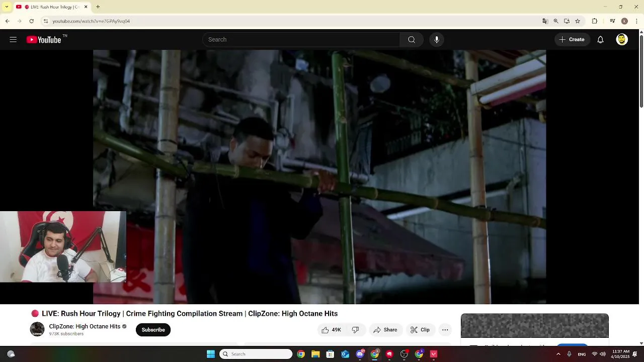The width and height of the screenshot is (644, 362).
Task: Start voice search with the microphone icon
Action: (437, 40)
